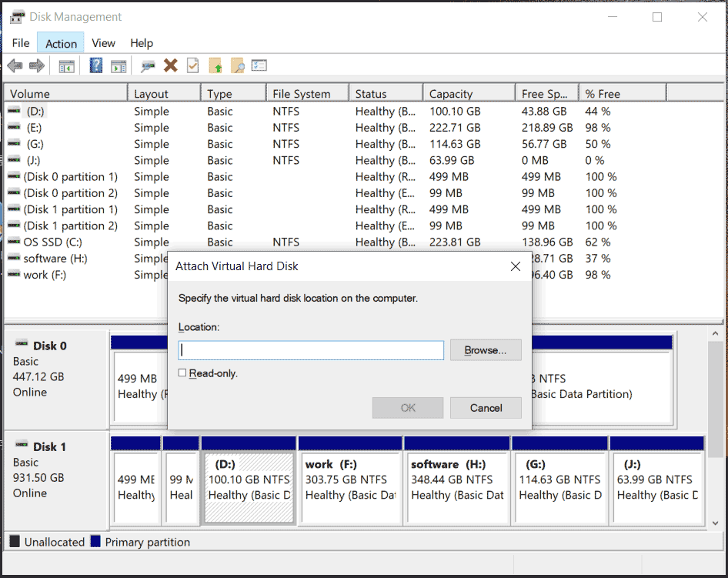Click the Location text input field

[311, 350]
